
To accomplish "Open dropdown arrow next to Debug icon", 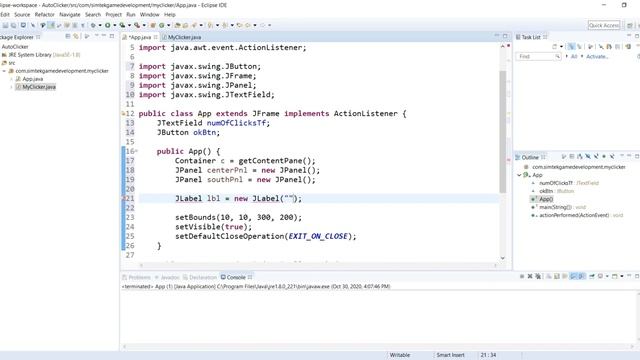I will pyautogui.click(x=100, y=25).
